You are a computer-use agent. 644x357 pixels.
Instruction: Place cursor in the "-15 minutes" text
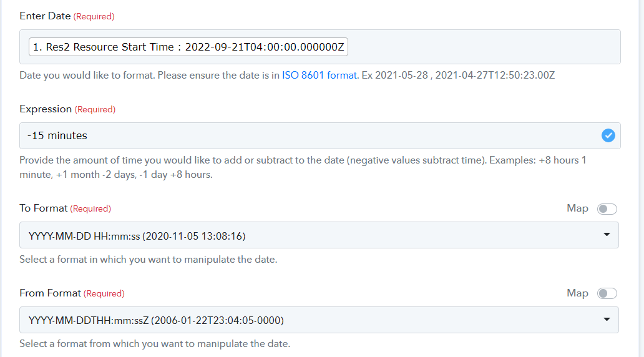(57, 135)
